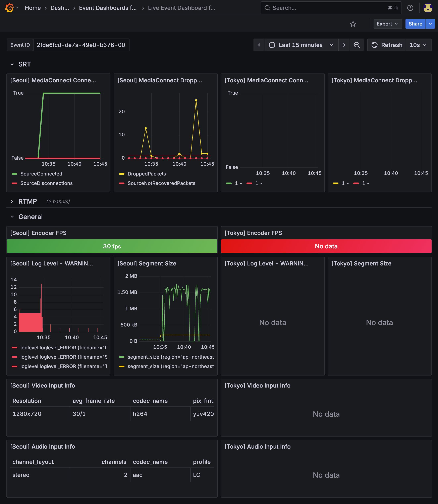This screenshot has height=504, width=438.
Task: Mark dashboard as favorite with star
Action: point(353,24)
